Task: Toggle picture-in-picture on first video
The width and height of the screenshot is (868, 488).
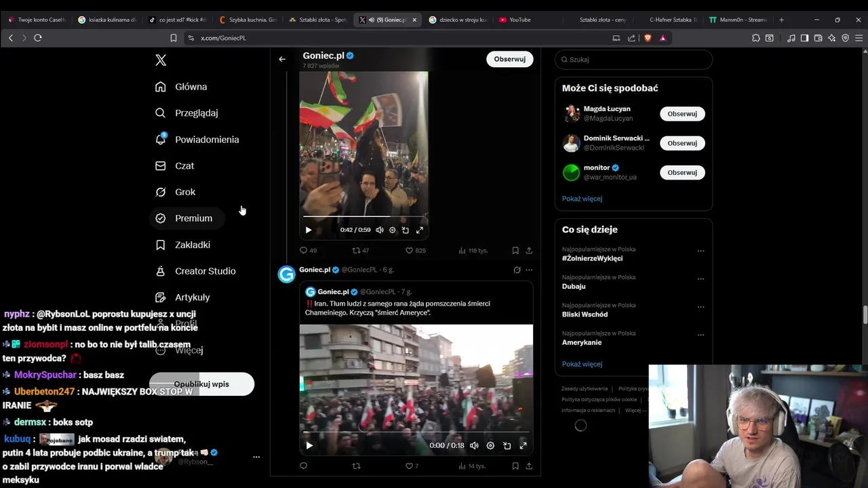Action: click(405, 230)
